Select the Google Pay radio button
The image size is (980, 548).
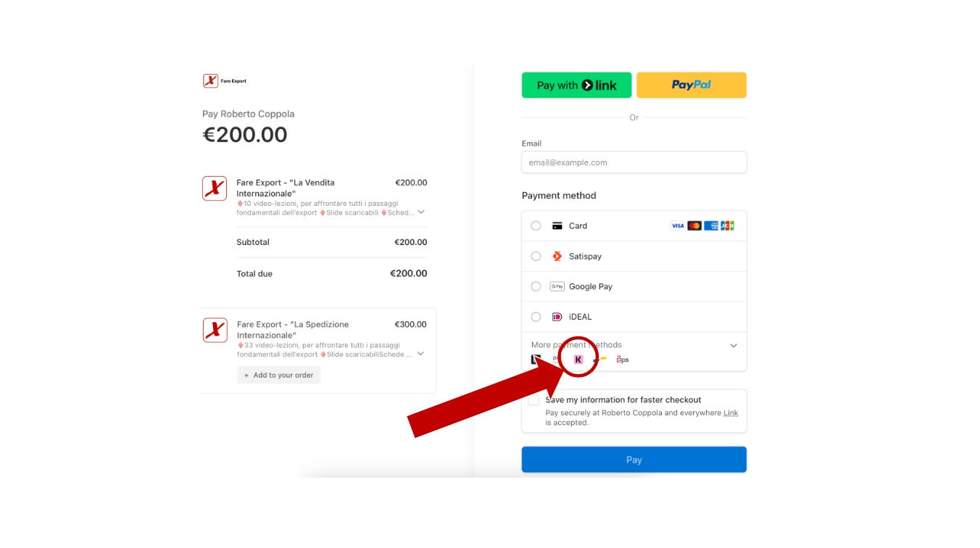point(536,287)
